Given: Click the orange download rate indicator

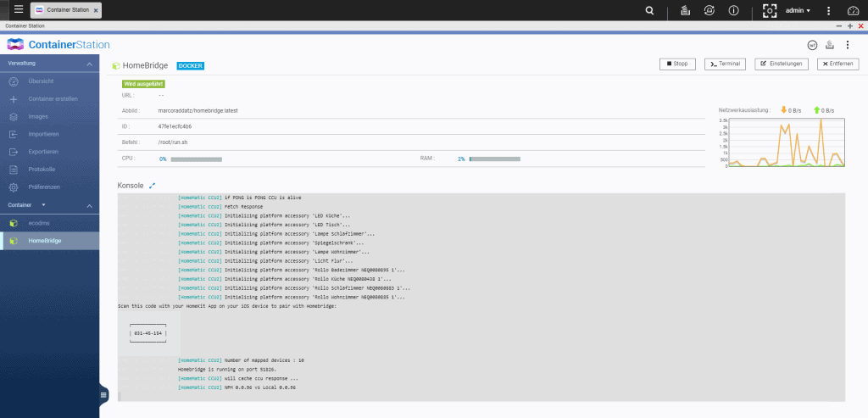Looking at the screenshot, I should tap(791, 110).
